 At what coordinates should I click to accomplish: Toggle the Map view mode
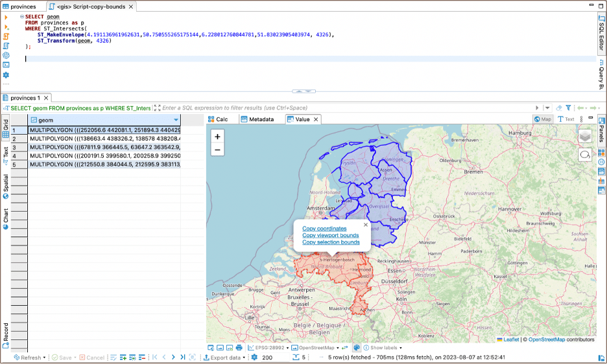coord(543,119)
